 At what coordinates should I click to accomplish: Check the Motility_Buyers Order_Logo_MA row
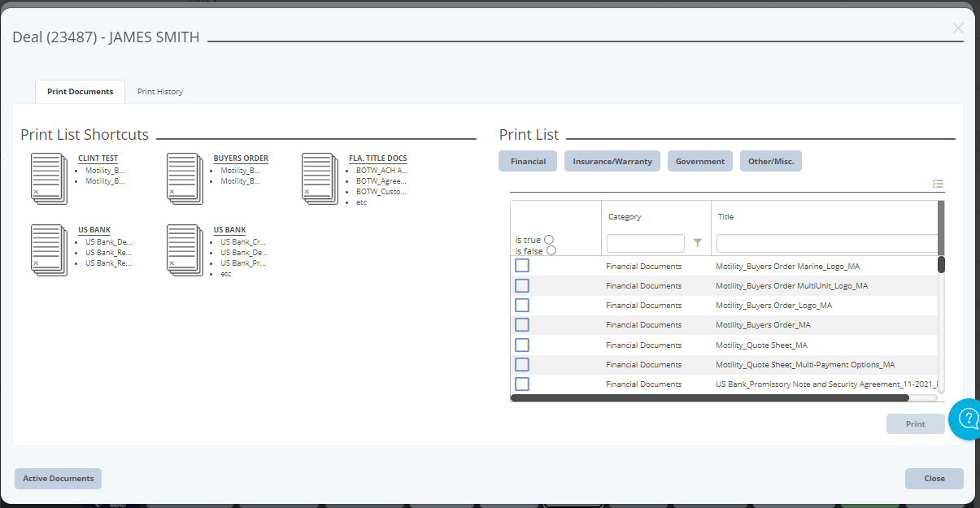click(522, 305)
